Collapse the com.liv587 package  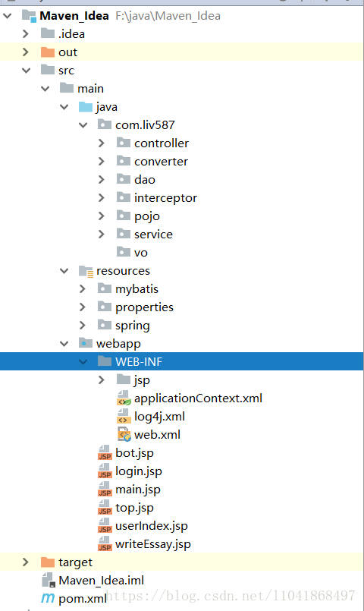pyautogui.click(x=83, y=125)
